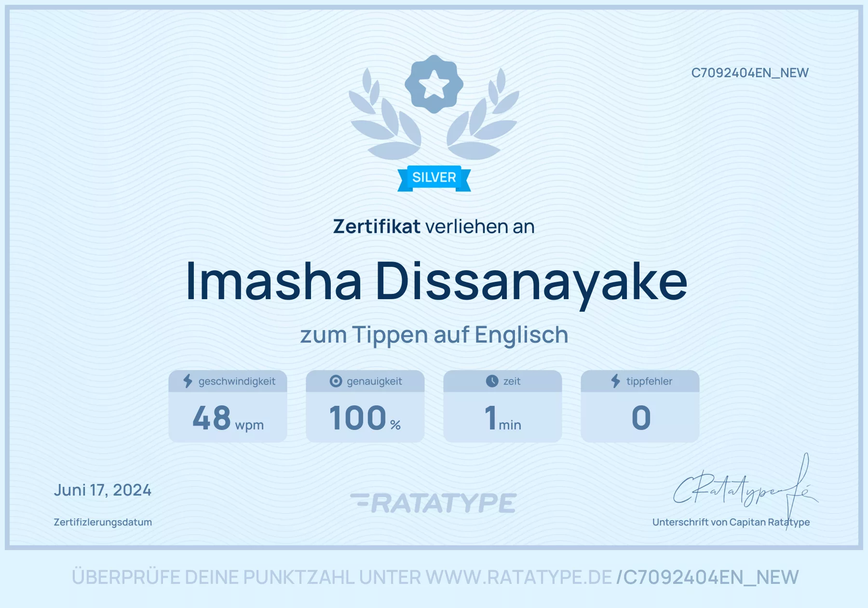Click the star badge above the laurel wreath
The image size is (868, 608).
434,84
